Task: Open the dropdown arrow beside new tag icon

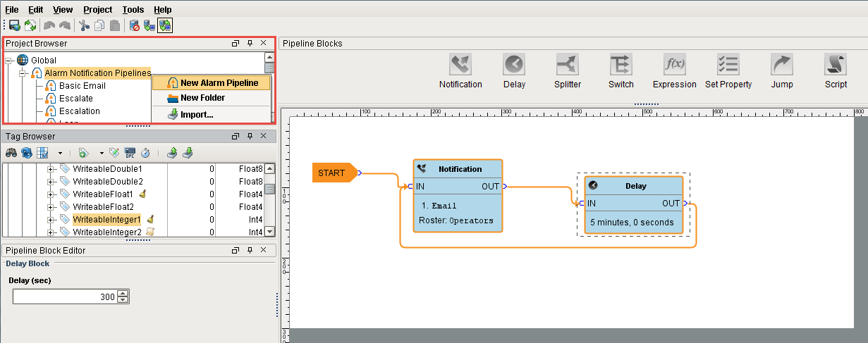Action: 101,153
